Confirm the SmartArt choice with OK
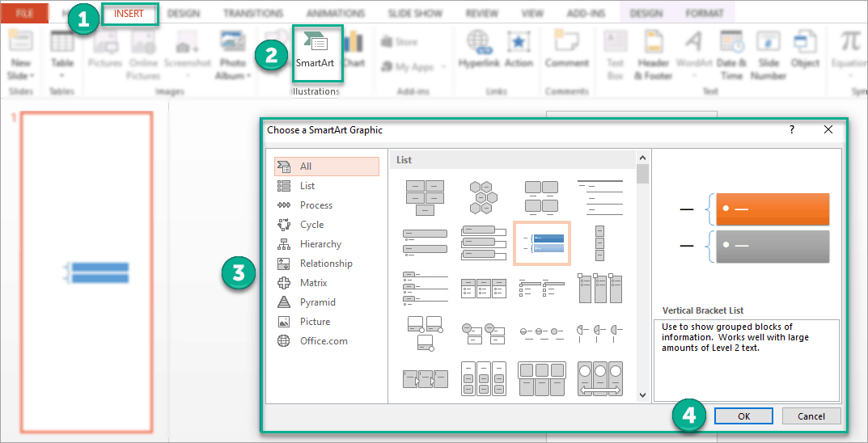 pos(743,416)
